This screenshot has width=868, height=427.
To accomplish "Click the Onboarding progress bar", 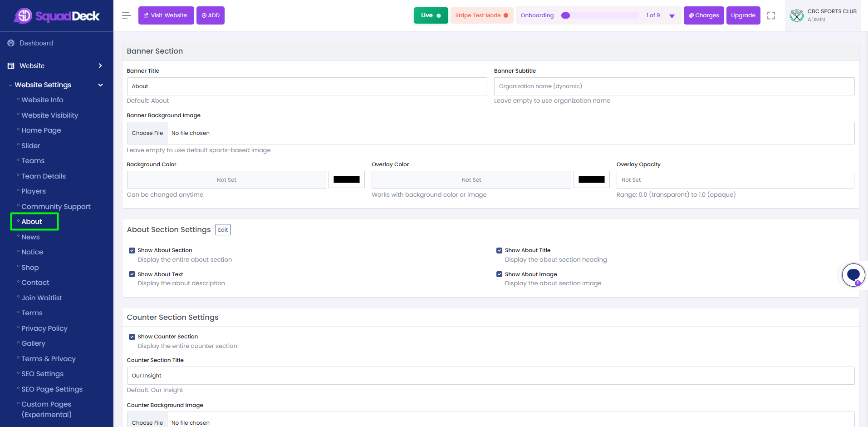I will click(x=599, y=15).
